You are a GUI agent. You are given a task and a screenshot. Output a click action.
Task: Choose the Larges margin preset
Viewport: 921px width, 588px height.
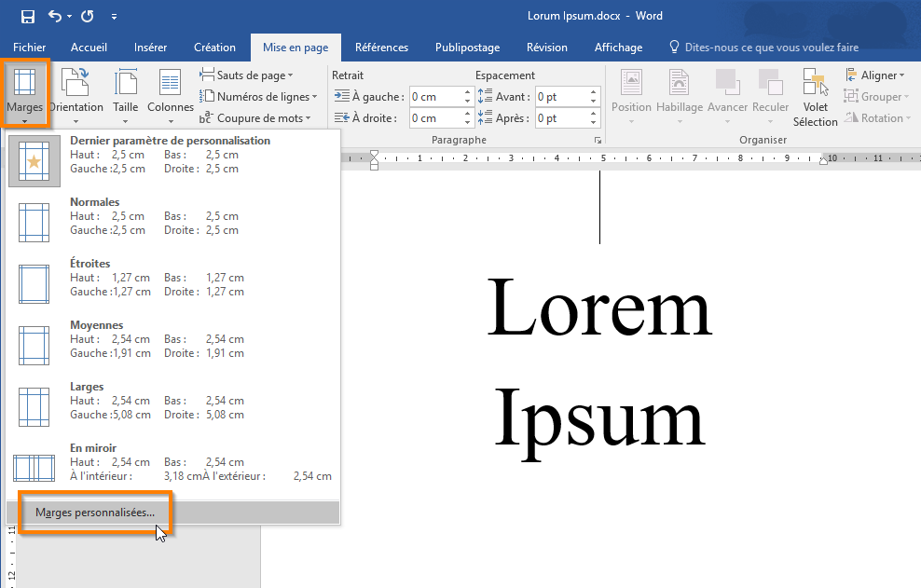pos(173,407)
